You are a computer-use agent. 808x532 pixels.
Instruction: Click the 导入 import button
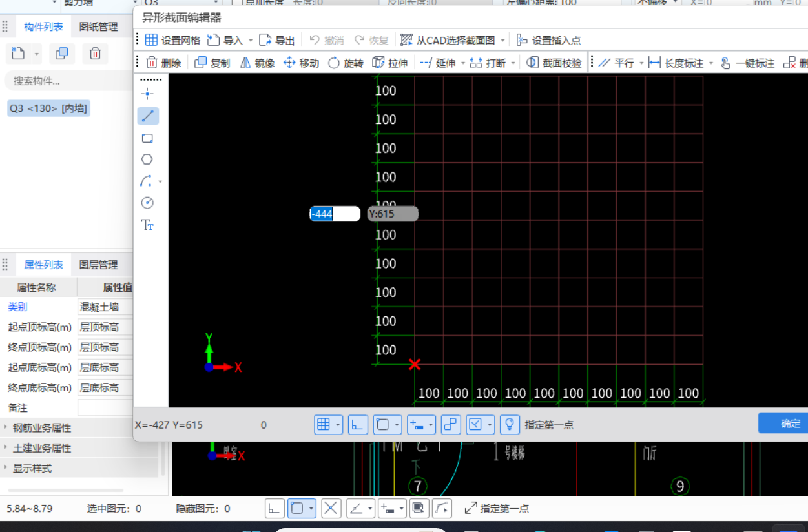click(225, 40)
